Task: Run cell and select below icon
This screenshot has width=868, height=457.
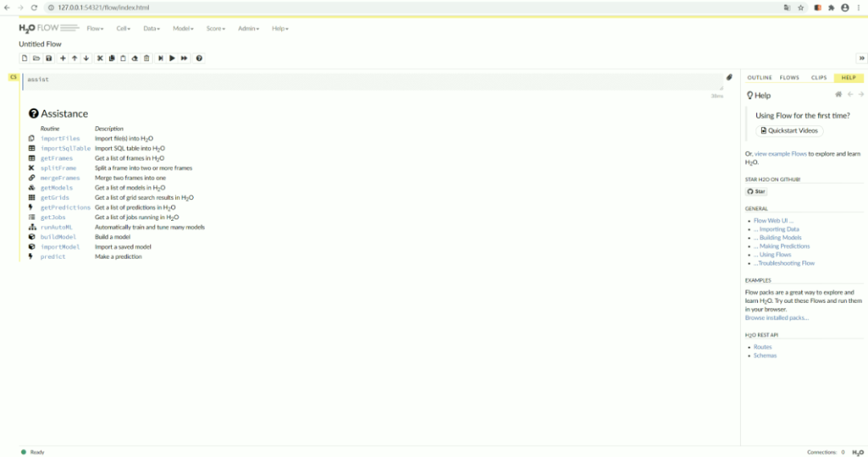Action: (x=161, y=58)
